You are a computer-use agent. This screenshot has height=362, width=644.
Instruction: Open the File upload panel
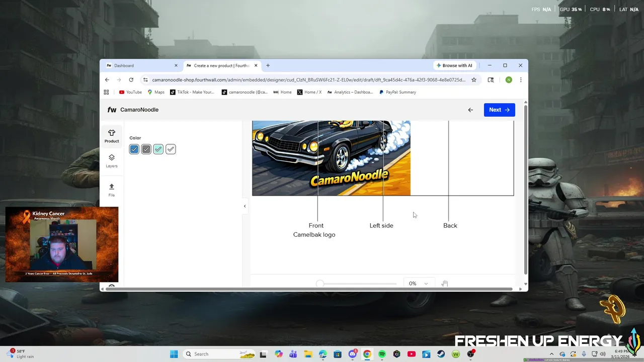(x=112, y=190)
